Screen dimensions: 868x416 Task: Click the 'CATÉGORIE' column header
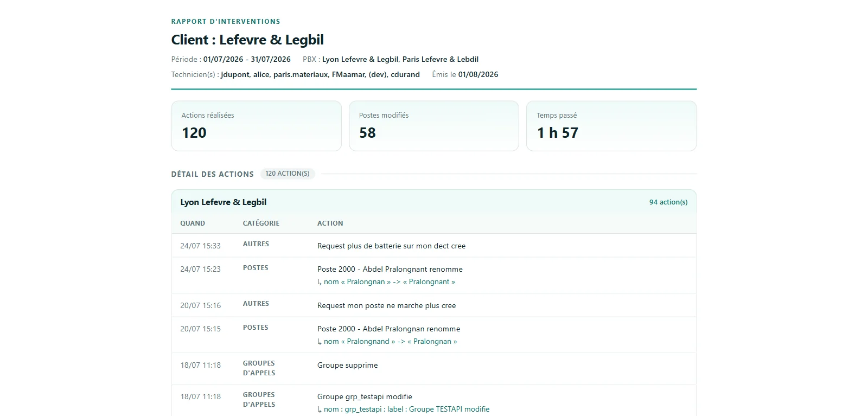click(x=261, y=223)
